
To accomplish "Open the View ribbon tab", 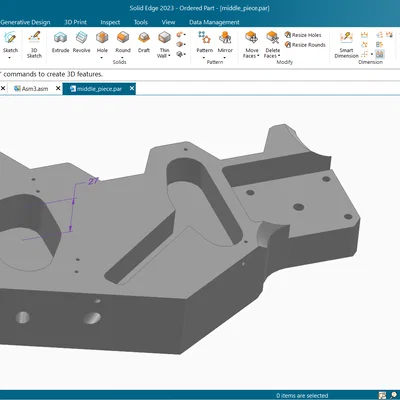I will 168,22.
